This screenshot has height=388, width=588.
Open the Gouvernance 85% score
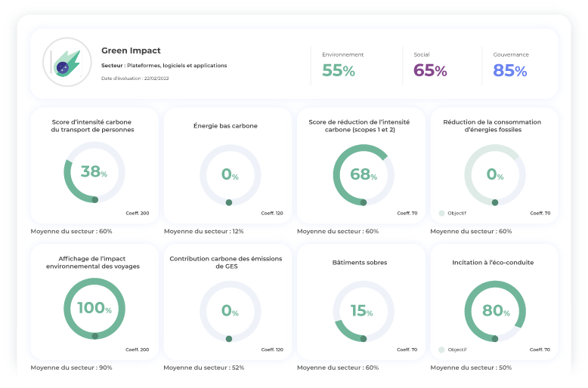[510, 71]
